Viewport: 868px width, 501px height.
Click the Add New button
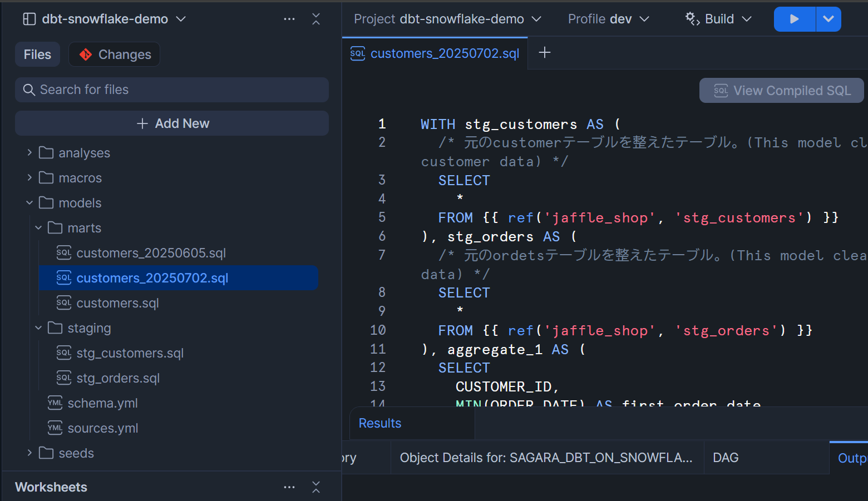(x=172, y=123)
